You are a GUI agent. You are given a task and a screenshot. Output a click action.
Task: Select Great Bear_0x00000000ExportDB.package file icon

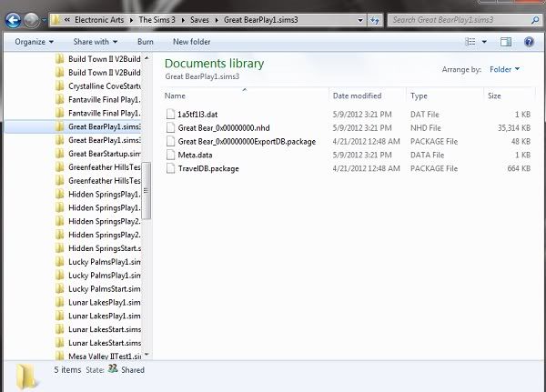pyautogui.click(x=170, y=141)
